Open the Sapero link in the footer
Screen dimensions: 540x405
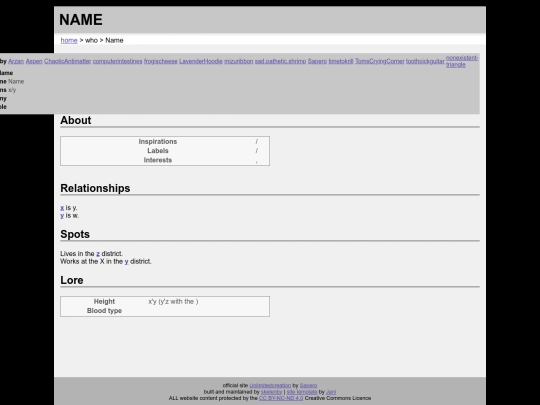click(308, 385)
